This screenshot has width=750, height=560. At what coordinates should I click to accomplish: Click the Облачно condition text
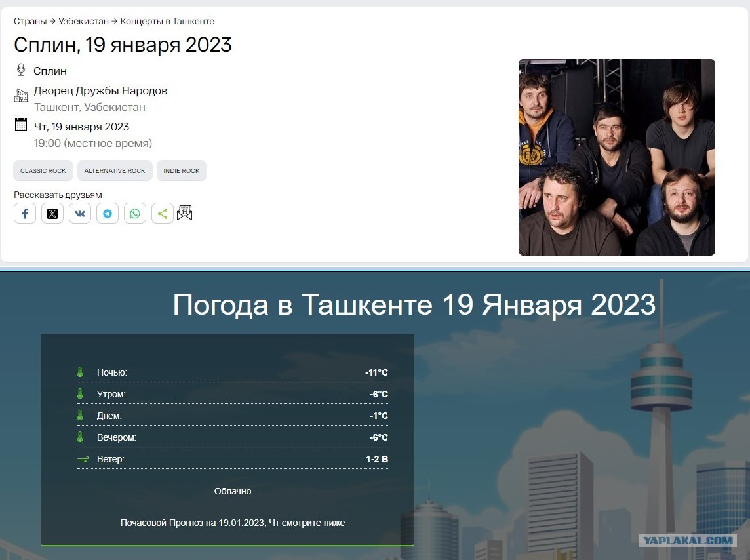coord(233,491)
